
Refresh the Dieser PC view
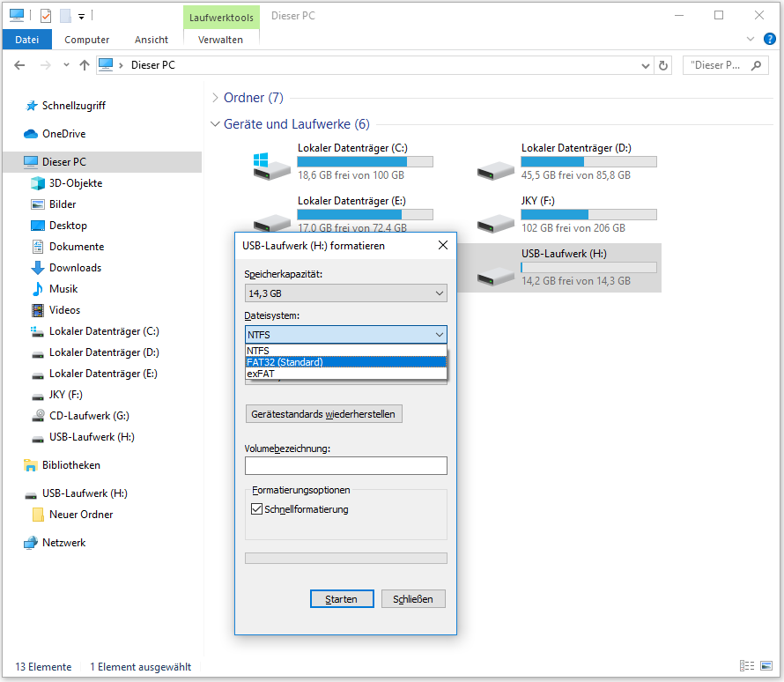663,65
